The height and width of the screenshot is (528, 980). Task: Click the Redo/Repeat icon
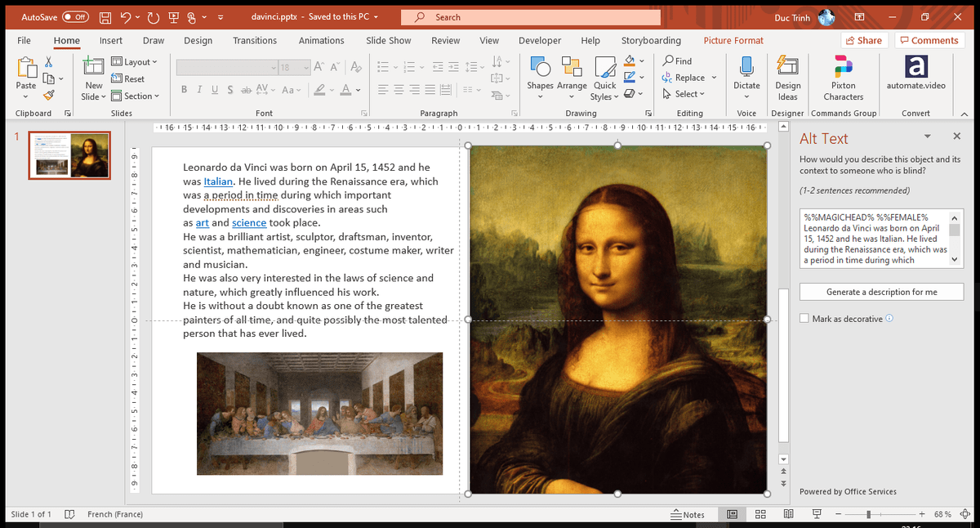pyautogui.click(x=154, y=17)
